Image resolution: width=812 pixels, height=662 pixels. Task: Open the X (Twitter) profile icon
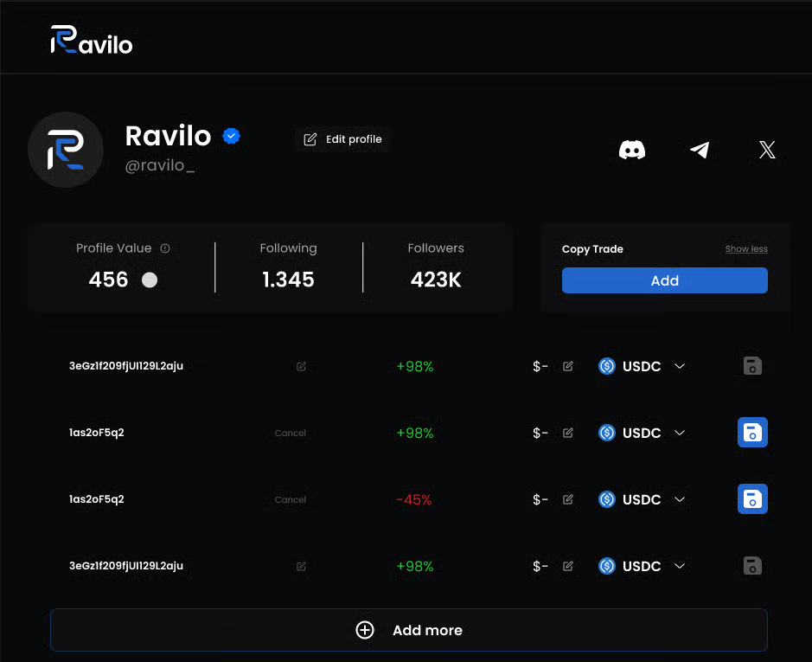click(767, 151)
